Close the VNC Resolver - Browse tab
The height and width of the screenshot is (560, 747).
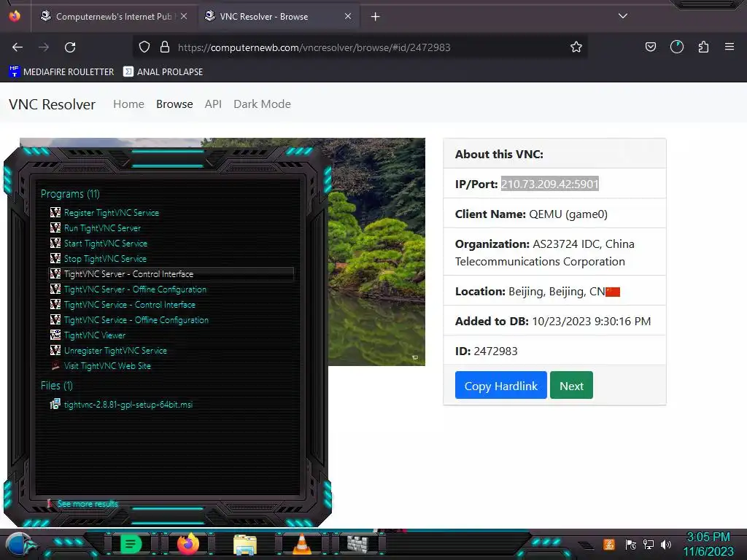pos(348,17)
